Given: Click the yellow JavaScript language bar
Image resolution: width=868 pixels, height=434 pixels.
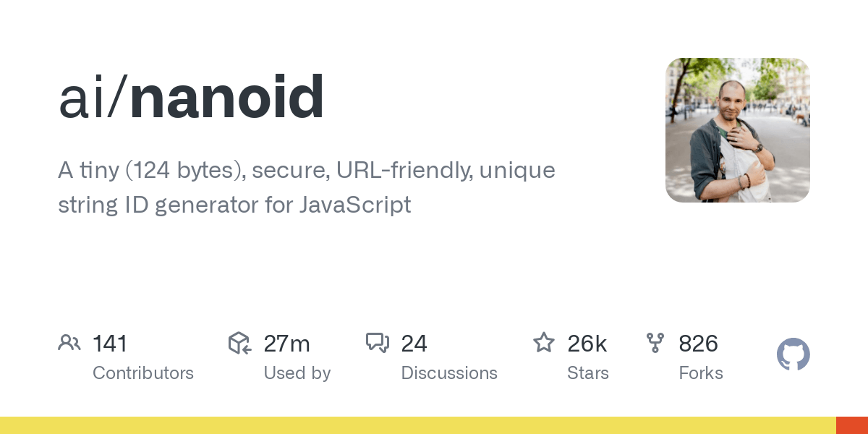Looking at the screenshot, I should [418, 425].
